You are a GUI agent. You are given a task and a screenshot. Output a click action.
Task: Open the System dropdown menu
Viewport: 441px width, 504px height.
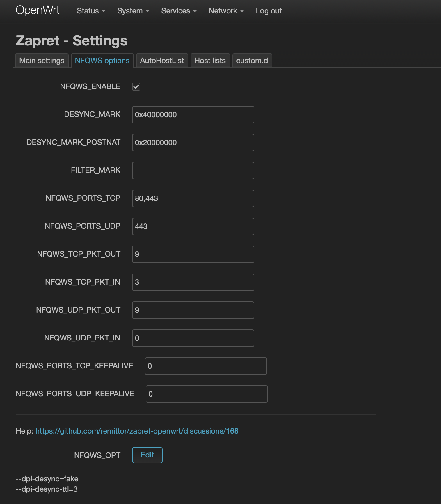tap(133, 11)
